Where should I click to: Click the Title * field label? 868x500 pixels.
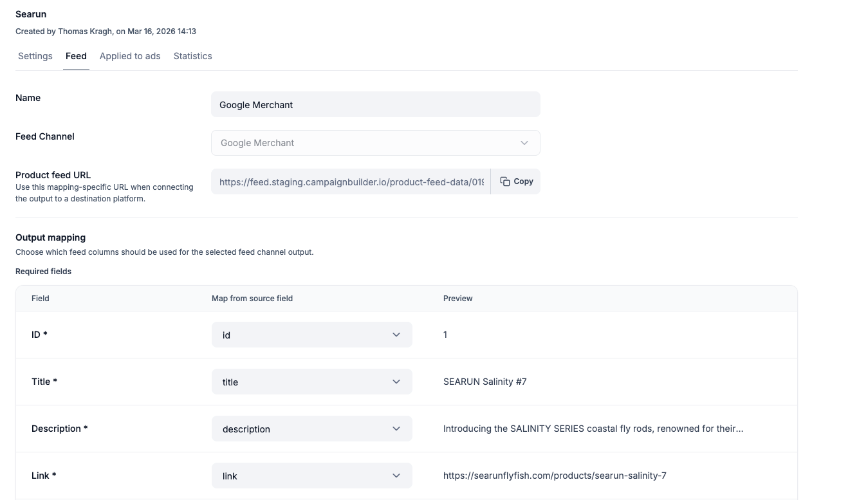coord(44,382)
